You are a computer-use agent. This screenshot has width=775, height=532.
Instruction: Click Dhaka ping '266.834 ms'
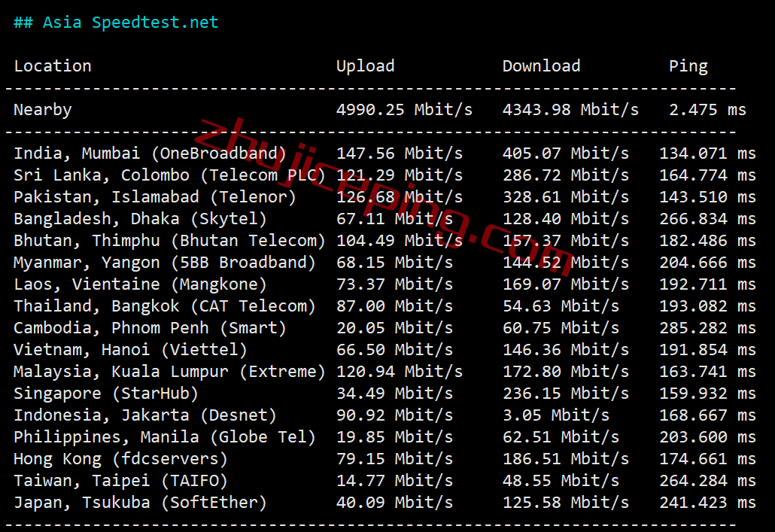coord(707,218)
